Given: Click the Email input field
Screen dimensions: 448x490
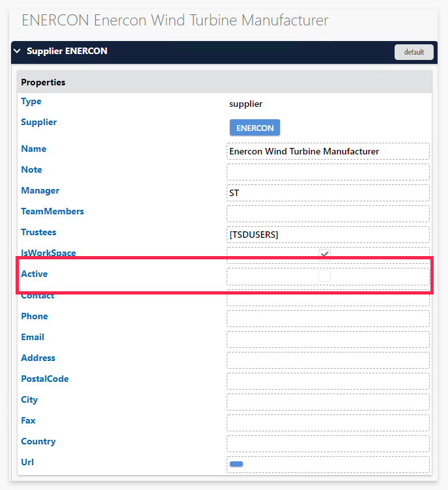Looking at the screenshot, I should tap(328, 339).
